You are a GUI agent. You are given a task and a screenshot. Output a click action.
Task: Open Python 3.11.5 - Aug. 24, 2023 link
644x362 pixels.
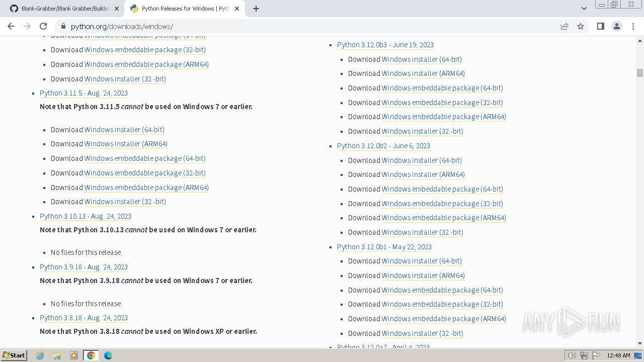click(84, 93)
